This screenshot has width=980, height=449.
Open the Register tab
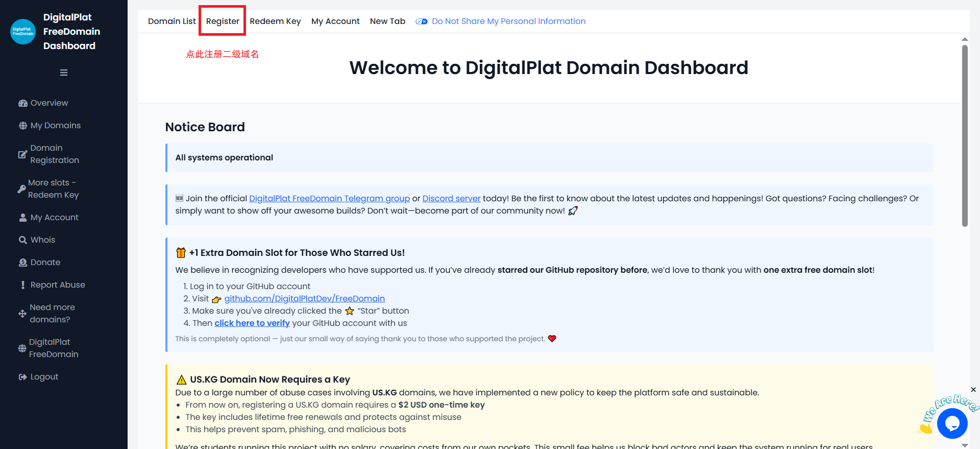point(223,21)
